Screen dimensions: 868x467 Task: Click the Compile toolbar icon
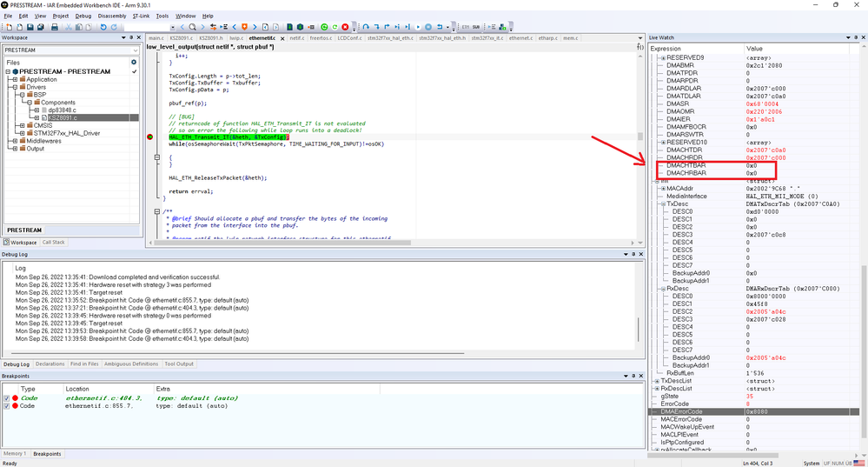point(289,27)
